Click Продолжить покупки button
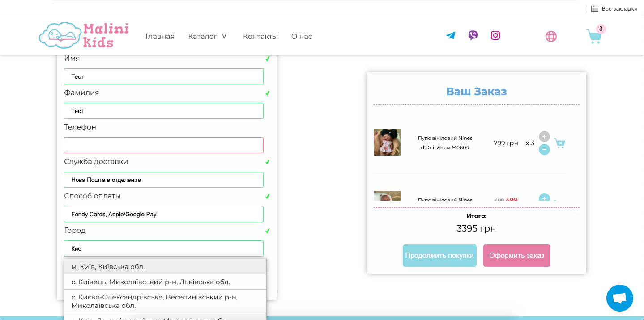The image size is (644, 320). [439, 256]
